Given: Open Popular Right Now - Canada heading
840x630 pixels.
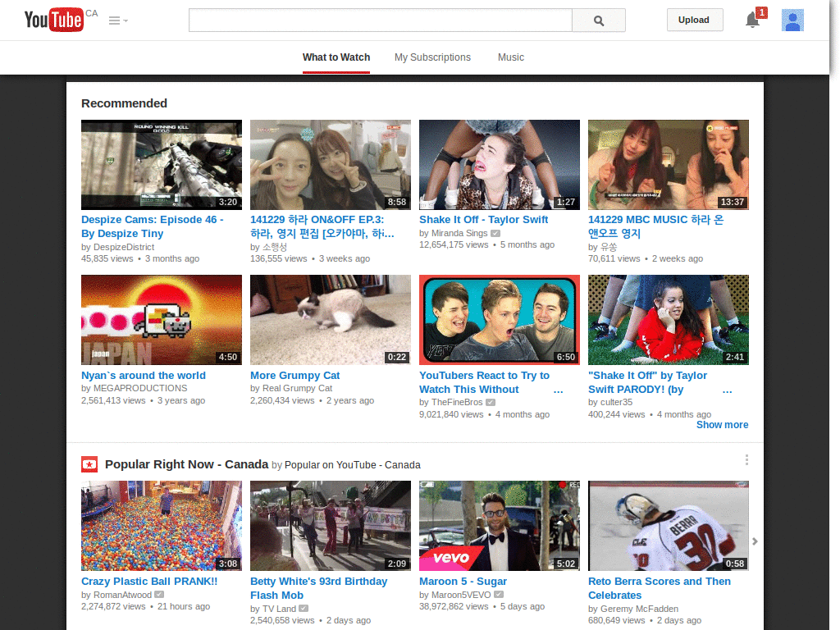Looking at the screenshot, I should (186, 464).
